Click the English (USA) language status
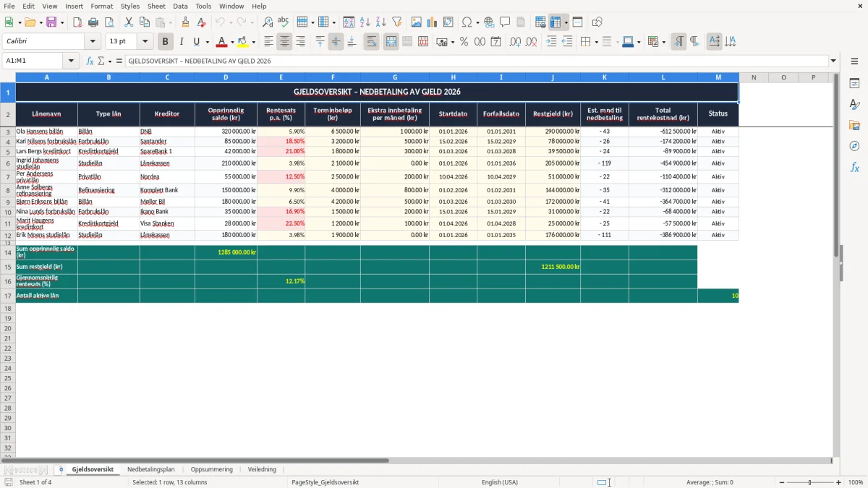The width and height of the screenshot is (868, 488). click(x=500, y=482)
